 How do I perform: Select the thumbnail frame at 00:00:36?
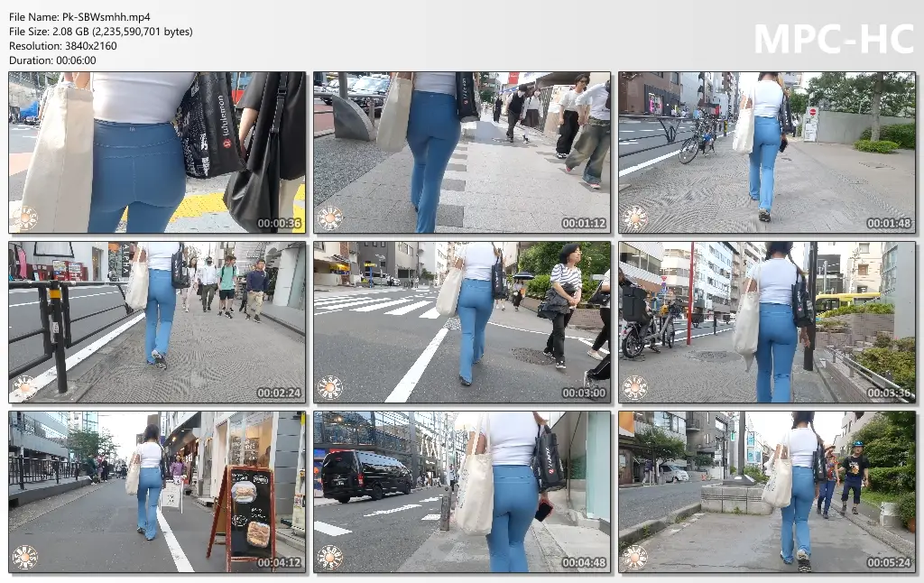(157, 153)
